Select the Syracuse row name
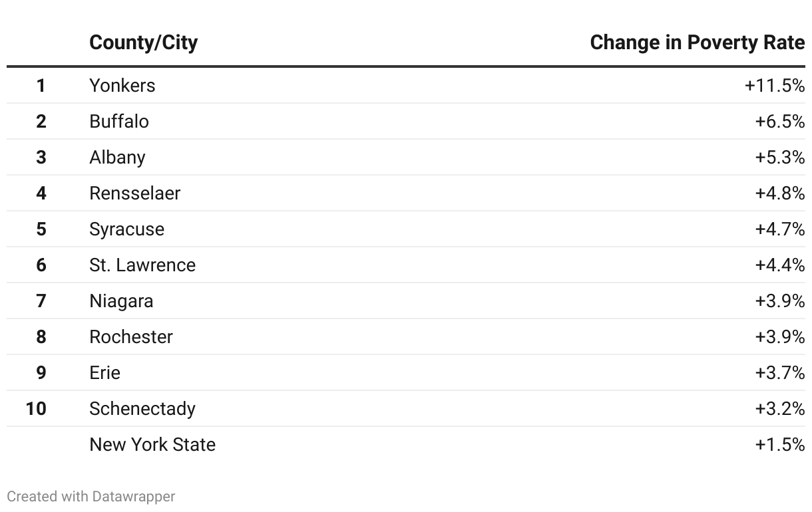 click(x=126, y=229)
